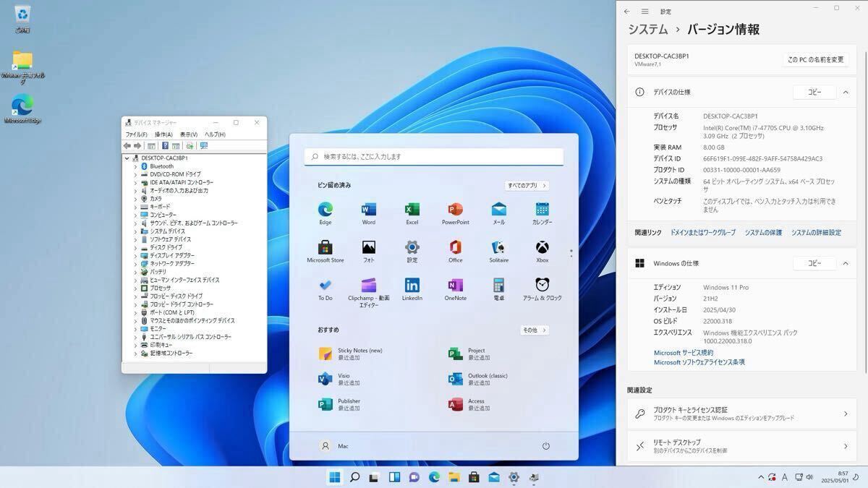Launch OneNote from pinned apps
Image resolution: width=868 pixels, height=488 pixels.
(456, 289)
